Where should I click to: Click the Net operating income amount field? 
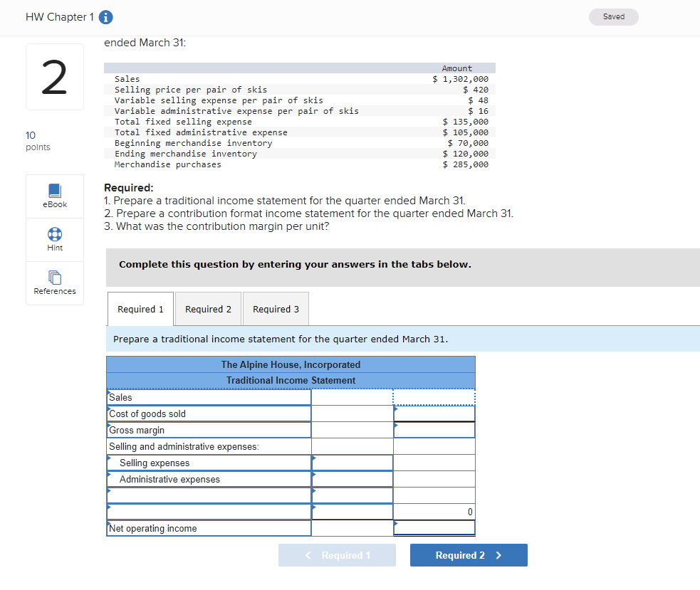434,528
